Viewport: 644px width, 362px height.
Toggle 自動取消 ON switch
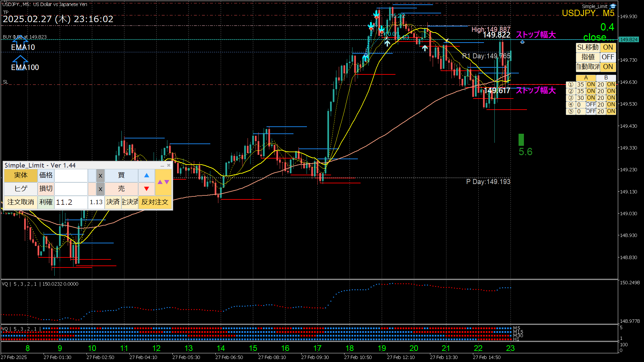(x=608, y=67)
